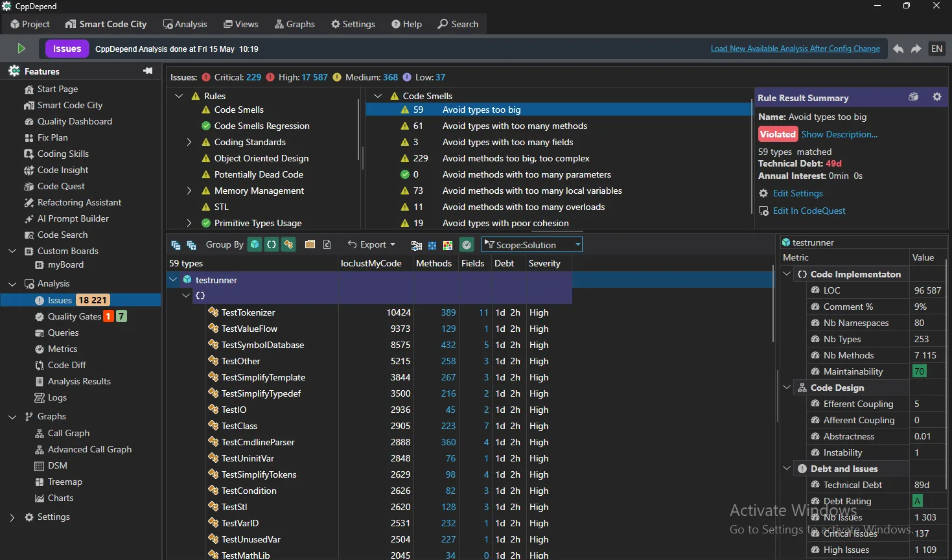Click Load New Available Analysis After Config Change
This screenshot has height=560, width=952.
coord(795,49)
